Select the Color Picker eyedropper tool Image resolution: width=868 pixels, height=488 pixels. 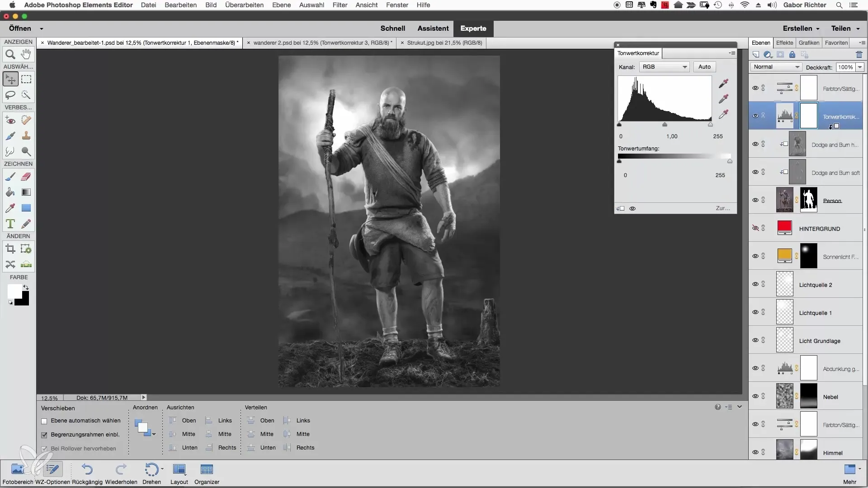coord(10,208)
